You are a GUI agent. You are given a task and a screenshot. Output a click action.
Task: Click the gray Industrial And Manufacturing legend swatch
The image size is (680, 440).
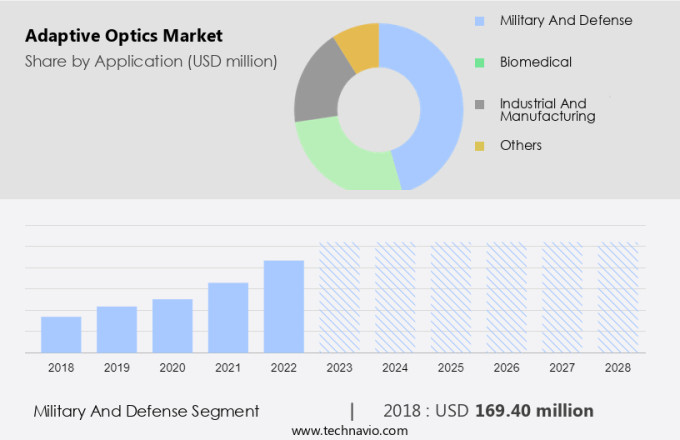click(480, 105)
